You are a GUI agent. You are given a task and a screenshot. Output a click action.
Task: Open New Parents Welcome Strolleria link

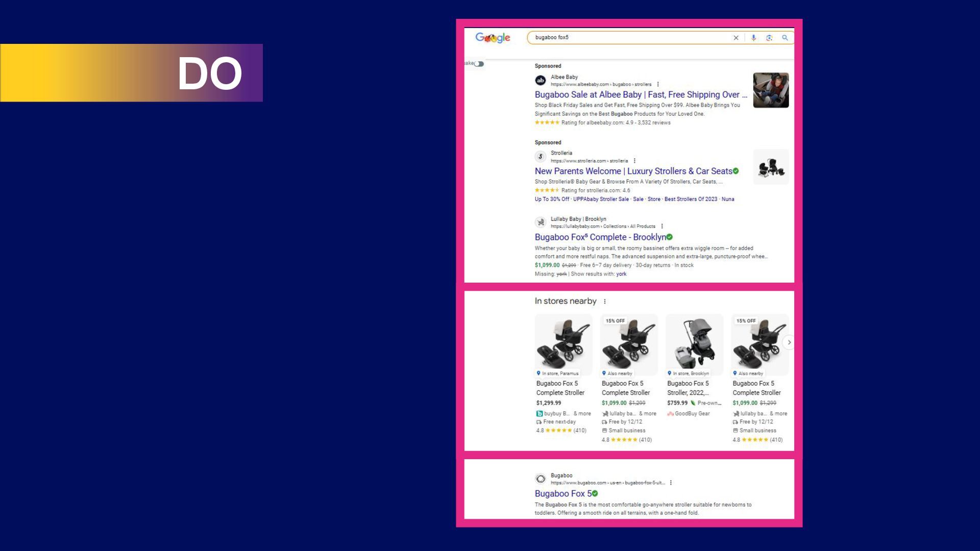coord(633,171)
